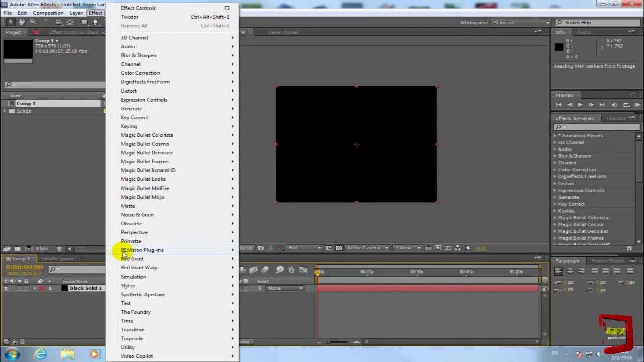
Task: Toggle region of interest in viewer
Action: (x=329, y=248)
